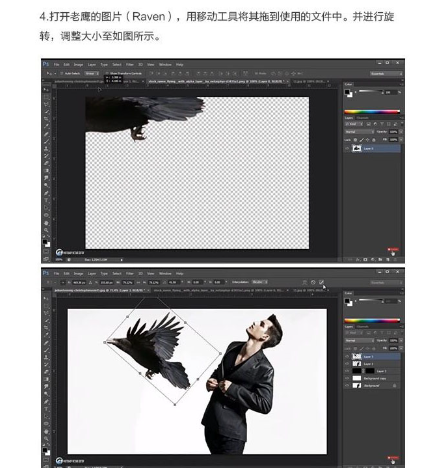Select Eyedropper tool in man-and-raven Photoshop window
This screenshot has height=468, width=442.
[x=46, y=335]
